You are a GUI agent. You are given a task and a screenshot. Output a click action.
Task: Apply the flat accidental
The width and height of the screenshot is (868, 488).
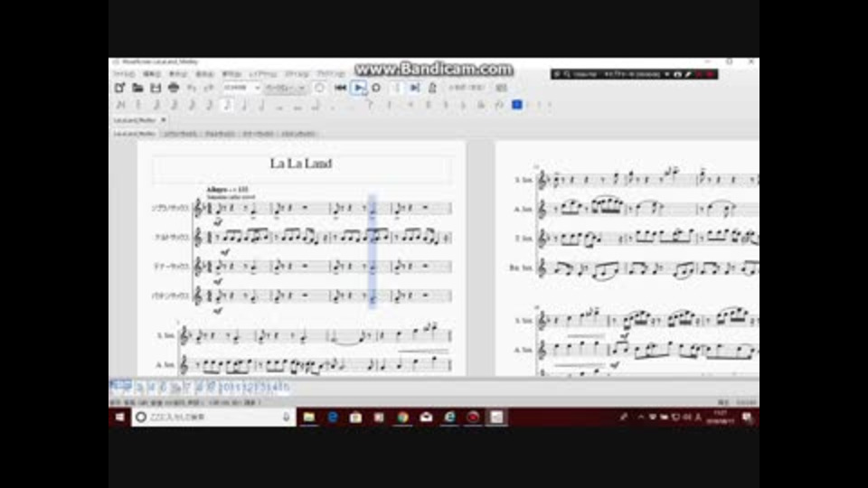463,105
